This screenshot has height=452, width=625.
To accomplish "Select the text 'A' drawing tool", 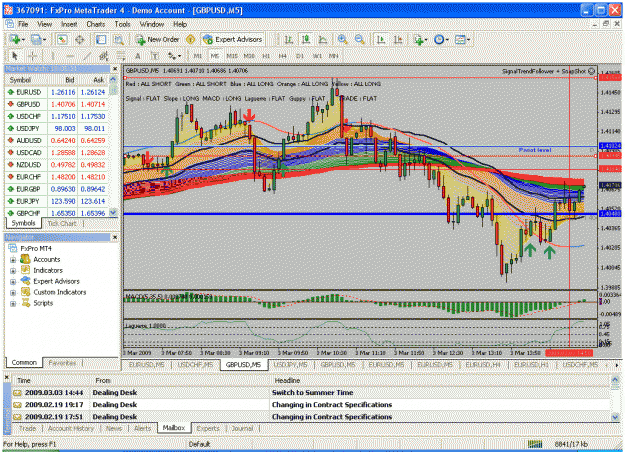I will [138, 56].
